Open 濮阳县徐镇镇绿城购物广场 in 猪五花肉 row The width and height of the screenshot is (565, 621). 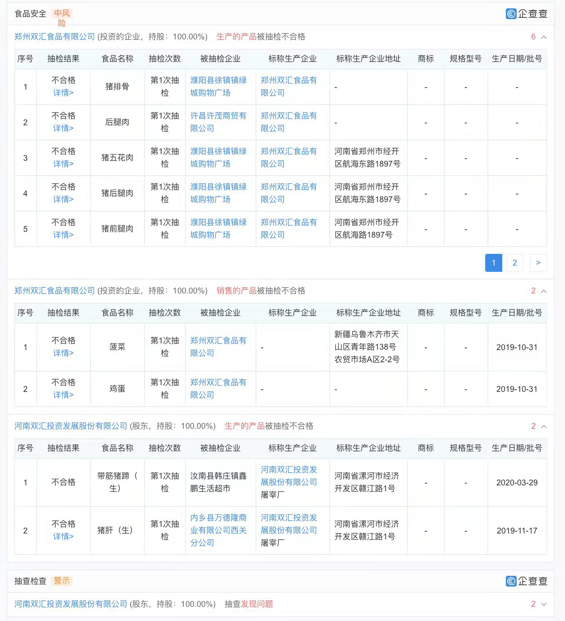point(219,158)
